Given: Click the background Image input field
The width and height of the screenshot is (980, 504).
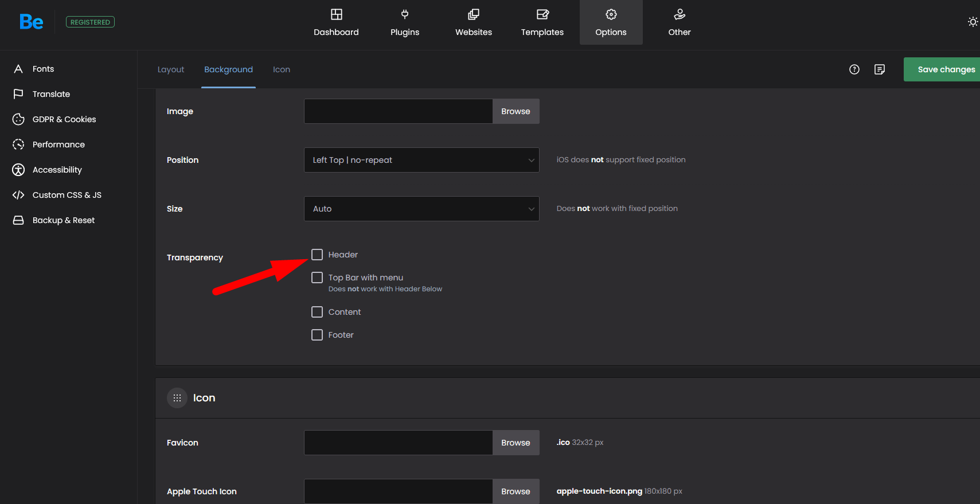Looking at the screenshot, I should tap(399, 111).
